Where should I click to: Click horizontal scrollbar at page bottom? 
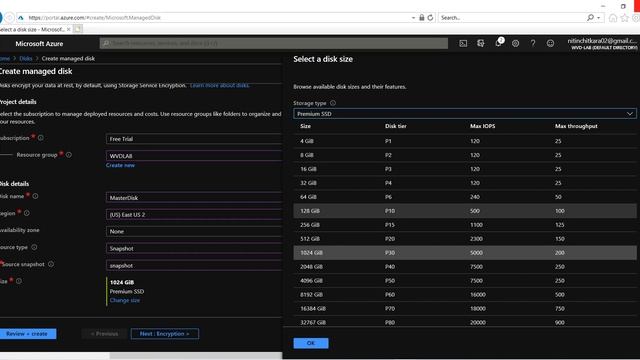pos(196,356)
